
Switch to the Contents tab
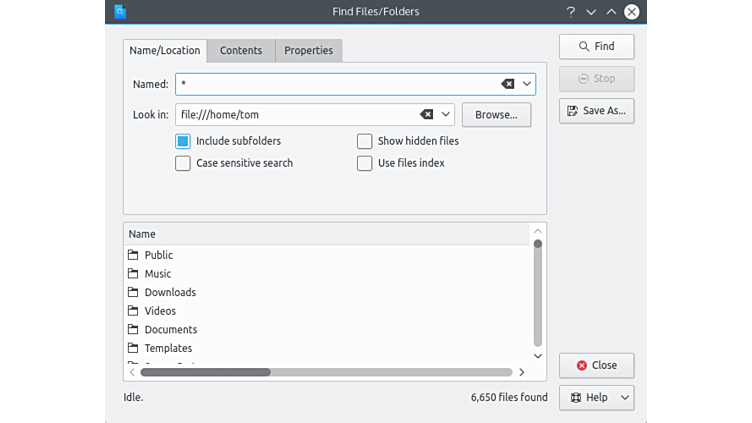click(241, 51)
